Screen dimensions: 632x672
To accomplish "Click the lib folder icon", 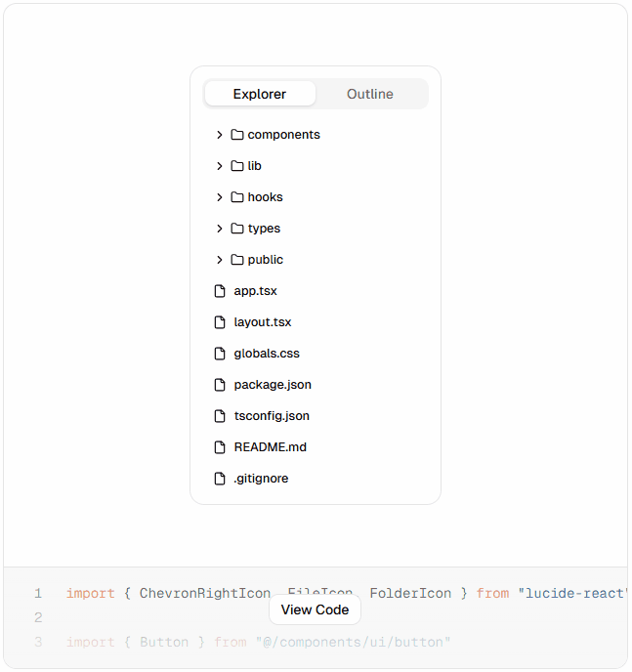I will (x=237, y=166).
